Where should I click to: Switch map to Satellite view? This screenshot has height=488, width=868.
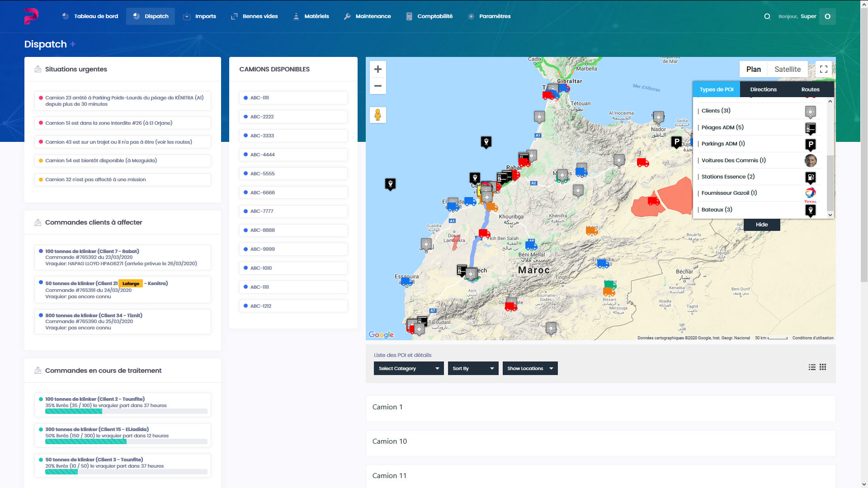tap(787, 69)
